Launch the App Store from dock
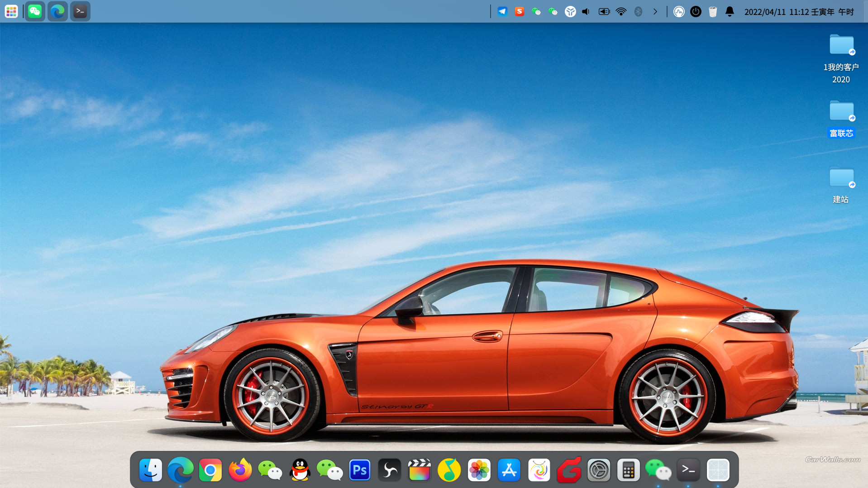 (x=509, y=470)
